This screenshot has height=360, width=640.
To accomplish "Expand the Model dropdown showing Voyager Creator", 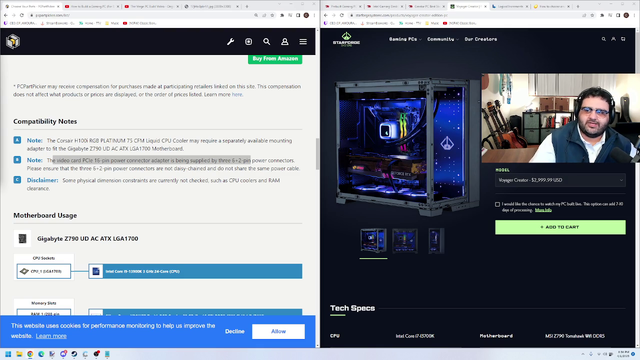I will pos(560,180).
